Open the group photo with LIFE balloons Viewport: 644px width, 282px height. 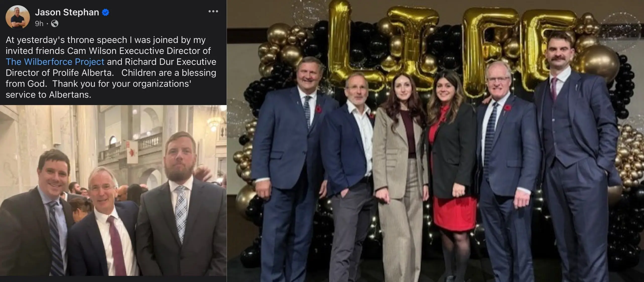pyautogui.click(x=435, y=141)
